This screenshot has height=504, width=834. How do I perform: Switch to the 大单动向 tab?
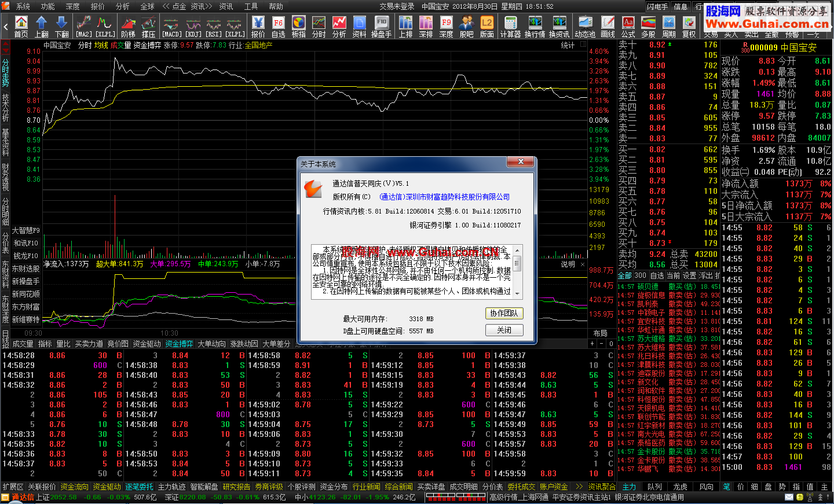pos(212,344)
